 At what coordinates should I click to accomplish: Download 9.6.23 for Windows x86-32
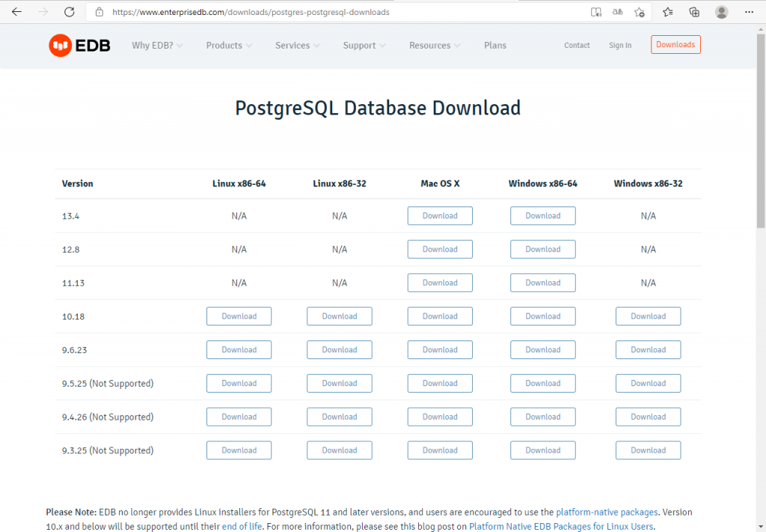[649, 349]
